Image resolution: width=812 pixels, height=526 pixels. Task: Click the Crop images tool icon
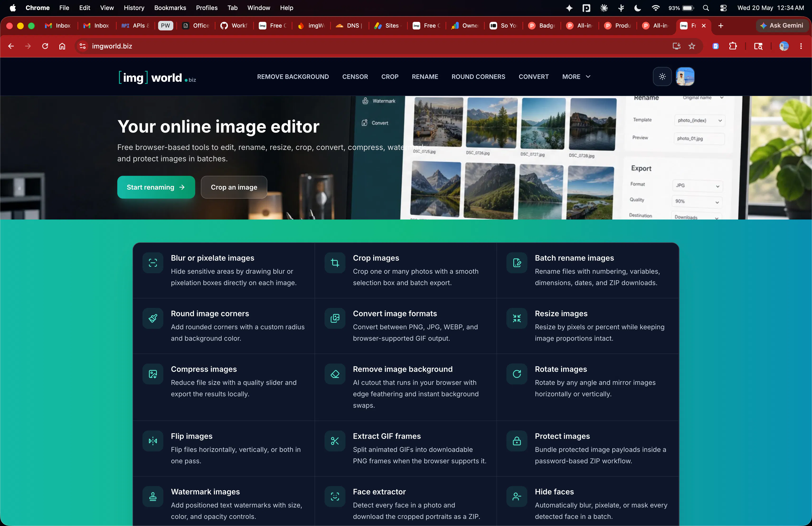tap(335, 263)
